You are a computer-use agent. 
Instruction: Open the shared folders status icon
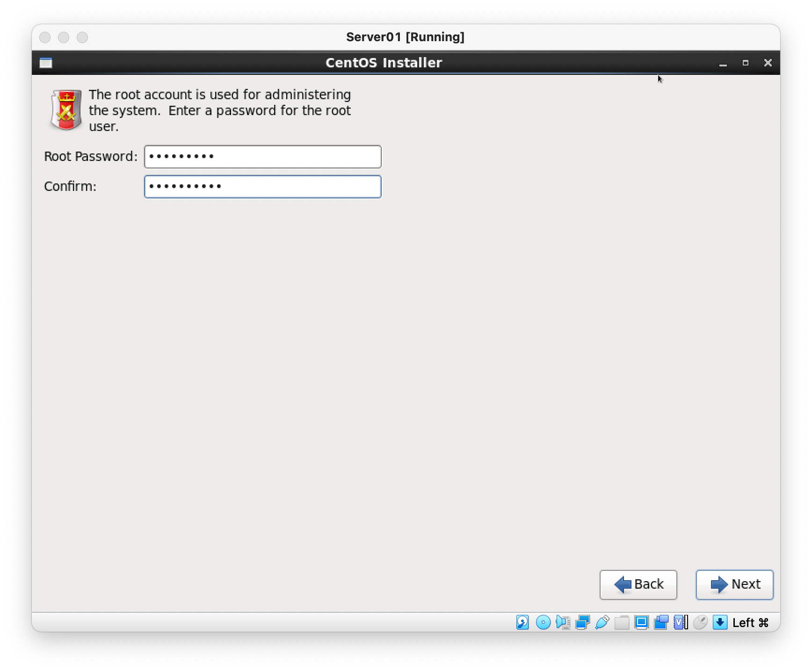pos(622,622)
